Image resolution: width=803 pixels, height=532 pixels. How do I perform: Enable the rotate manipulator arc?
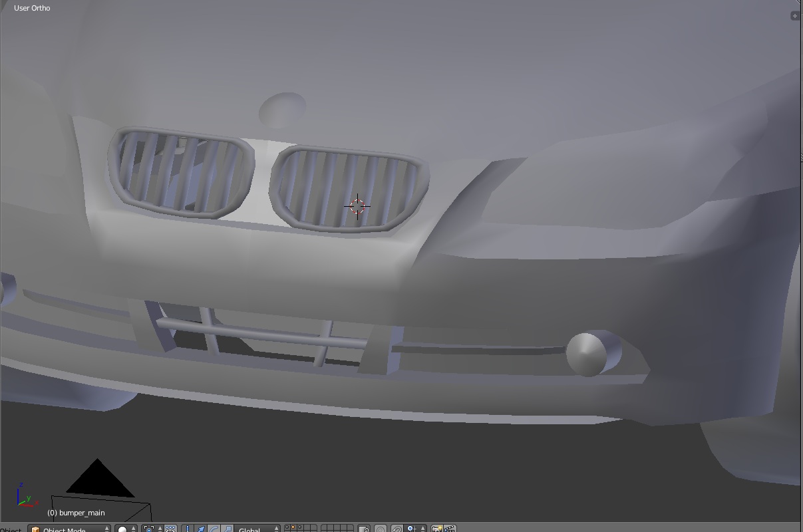(214, 529)
